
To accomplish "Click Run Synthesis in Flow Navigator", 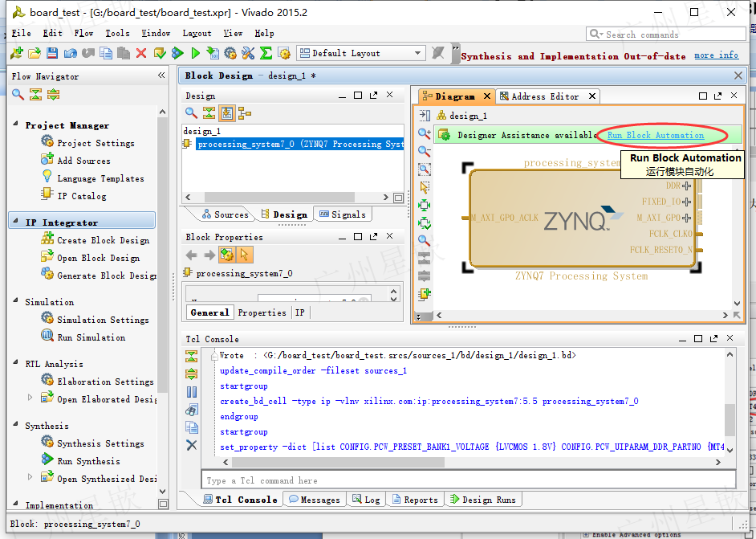I will [x=80, y=461].
